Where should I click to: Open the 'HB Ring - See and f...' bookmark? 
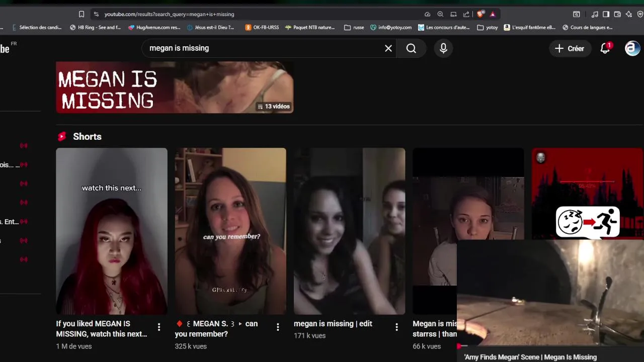tap(96, 28)
